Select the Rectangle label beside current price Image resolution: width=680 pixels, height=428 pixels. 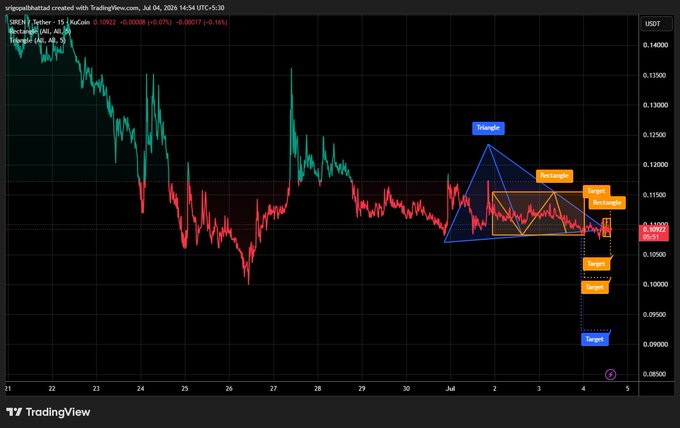coord(607,203)
